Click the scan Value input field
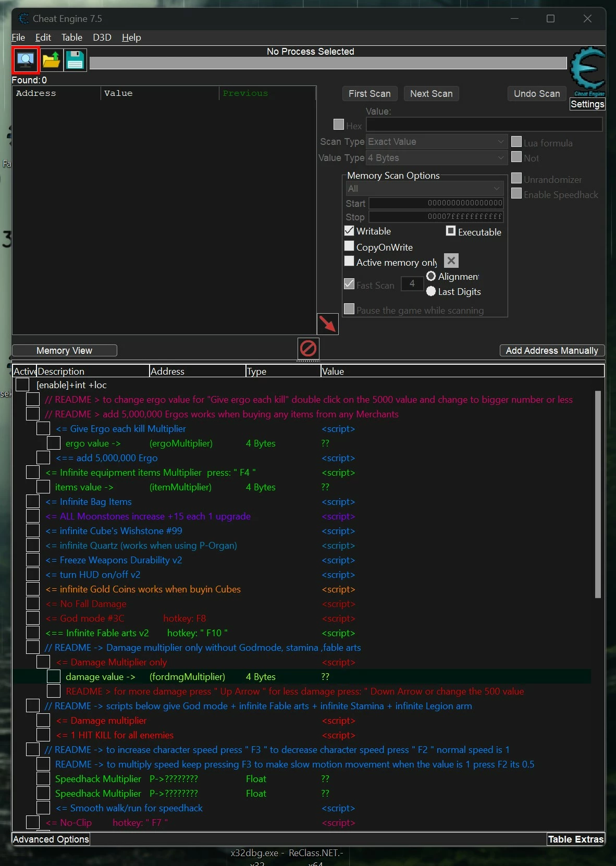Image resolution: width=616 pixels, height=866 pixels. coord(484,125)
